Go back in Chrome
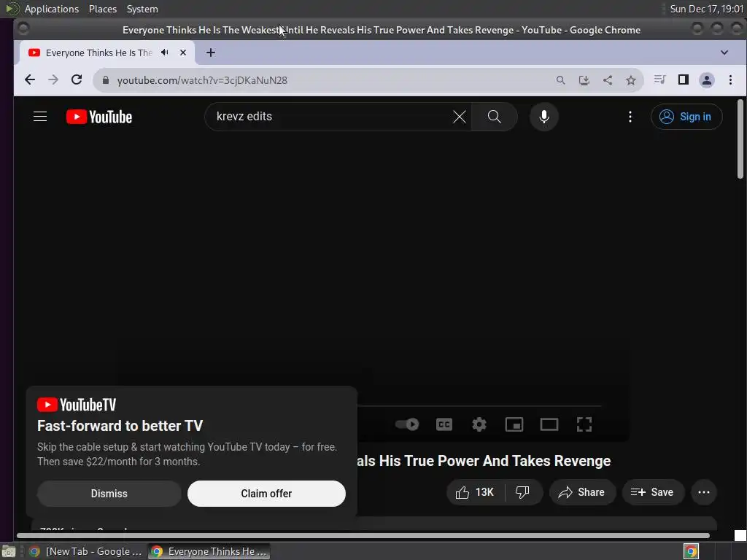 (29, 80)
